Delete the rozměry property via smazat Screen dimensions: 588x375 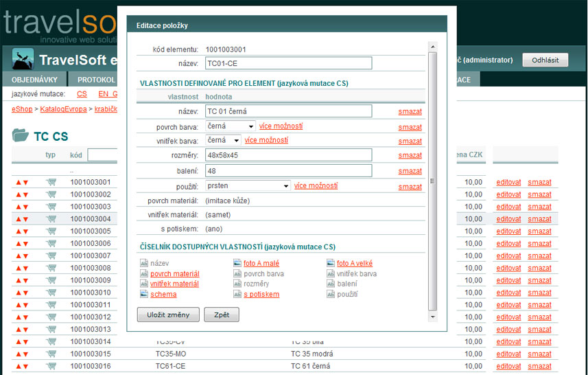click(x=410, y=155)
